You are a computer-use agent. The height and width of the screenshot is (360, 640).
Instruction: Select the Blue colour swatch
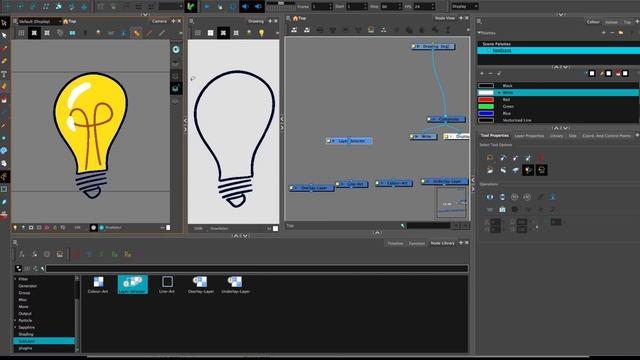point(486,113)
